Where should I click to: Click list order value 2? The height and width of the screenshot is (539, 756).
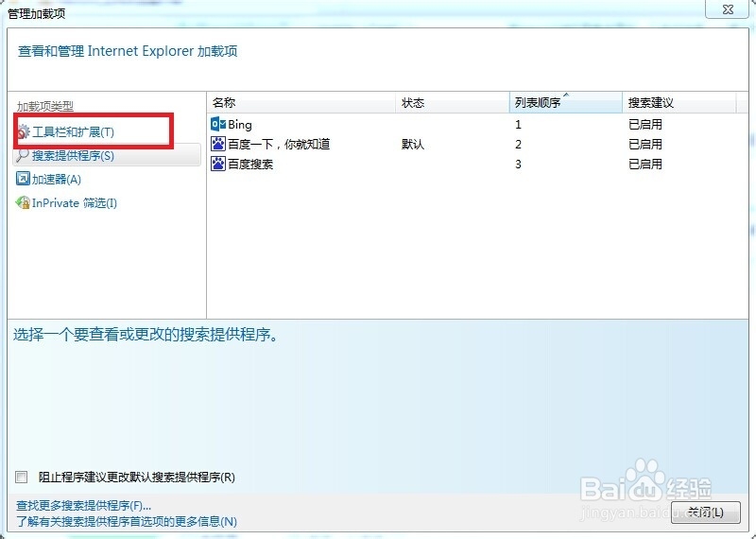(x=518, y=144)
